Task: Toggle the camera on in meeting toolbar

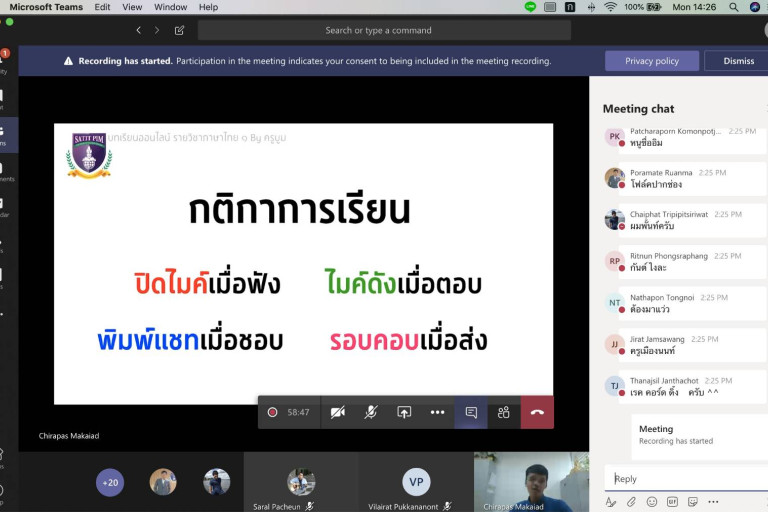Action: tap(338, 412)
